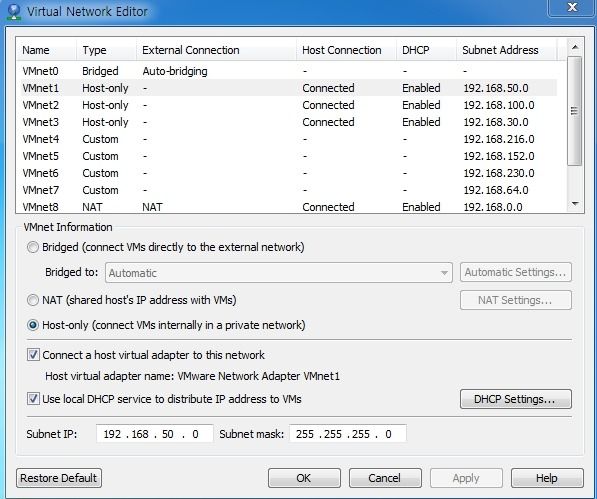This screenshot has width=597, height=499.
Task: Click the External Connection column header
Action: pyautogui.click(x=216, y=50)
